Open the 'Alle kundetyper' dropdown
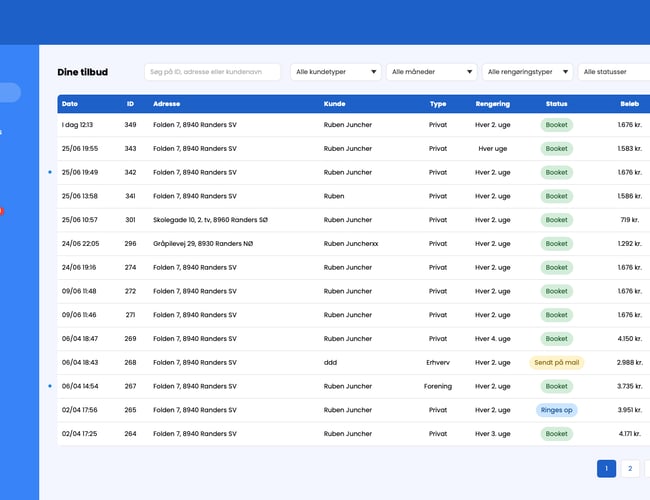Viewport: 650px width, 500px height. 336,72
